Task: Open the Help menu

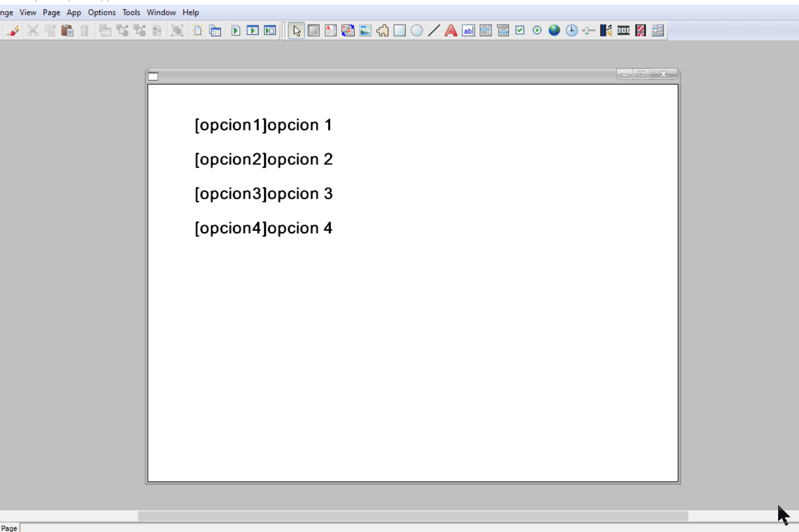Action: [191, 12]
